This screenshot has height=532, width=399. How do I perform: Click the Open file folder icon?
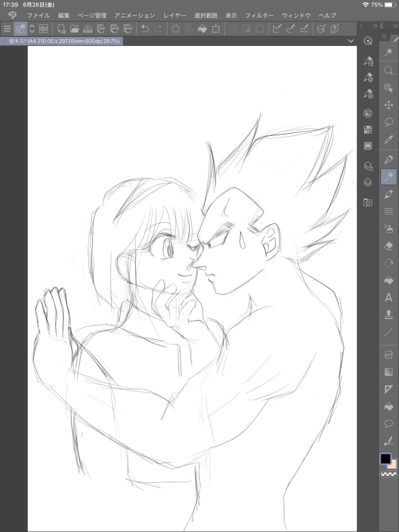pos(75,29)
